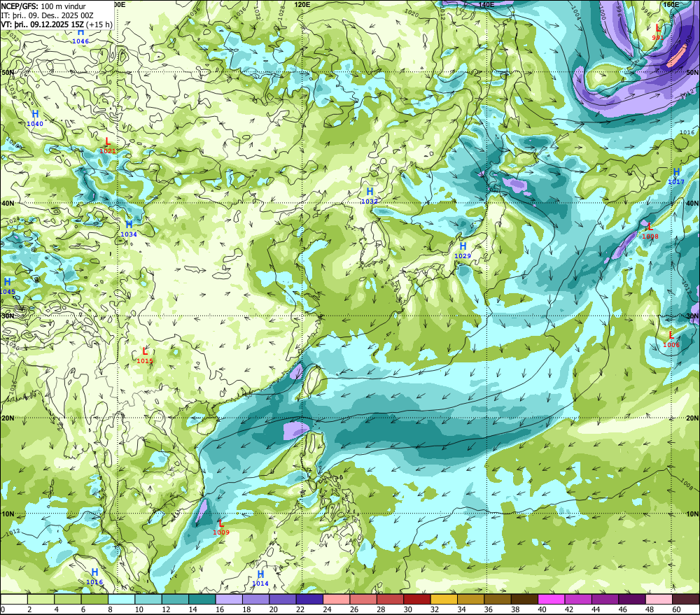Select the H 1029 high over Japan
700x615 pixels.
[463, 250]
